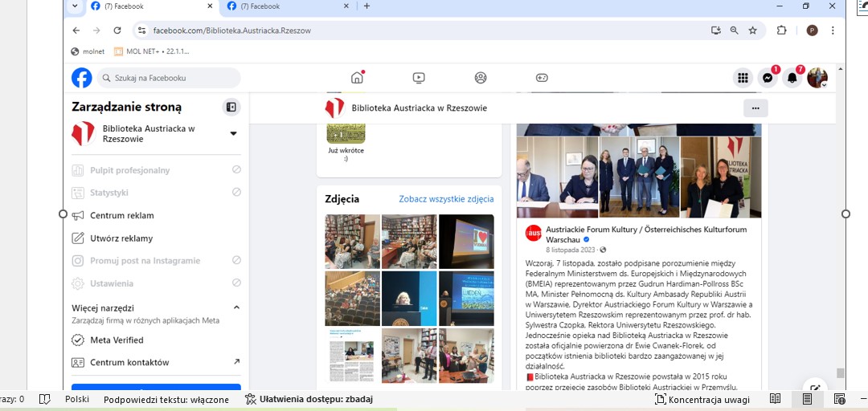
Task: Open the first photo thumbnail in Zdjęcia
Action: [352, 242]
